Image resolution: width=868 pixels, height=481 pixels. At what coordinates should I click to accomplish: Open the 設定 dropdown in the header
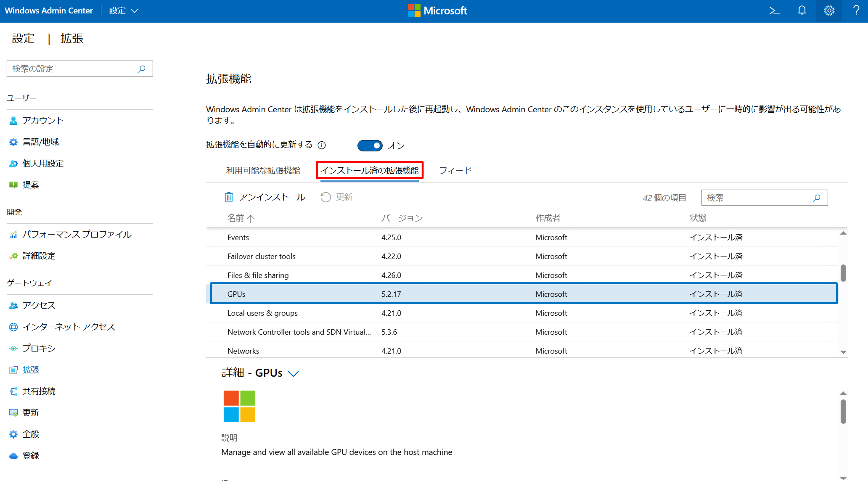(124, 11)
